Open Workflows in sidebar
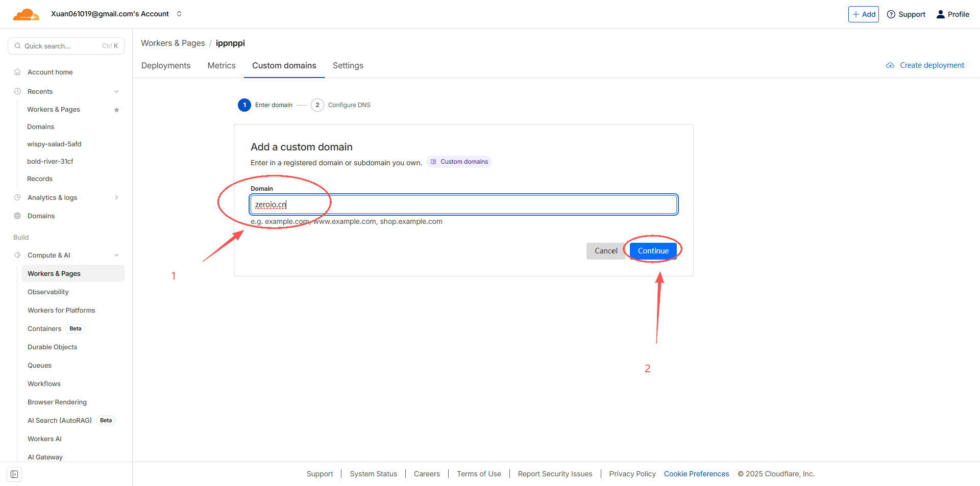The height and width of the screenshot is (486, 980). click(44, 383)
